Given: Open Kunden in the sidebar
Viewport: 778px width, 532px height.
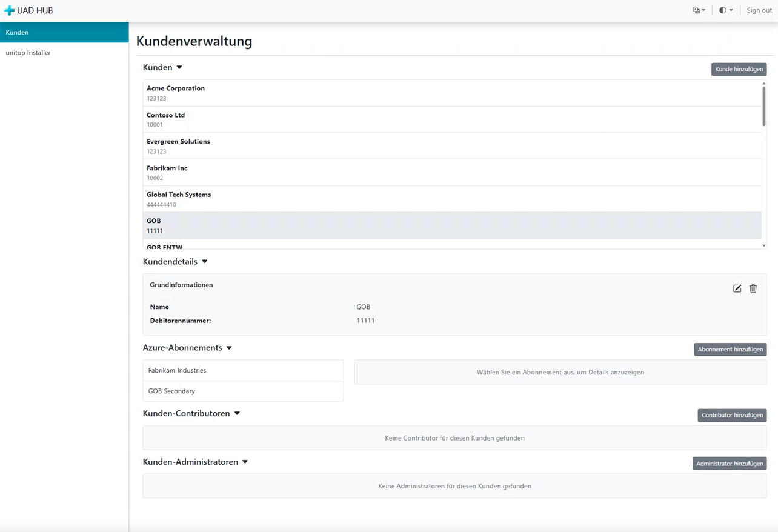Looking at the screenshot, I should pos(64,32).
